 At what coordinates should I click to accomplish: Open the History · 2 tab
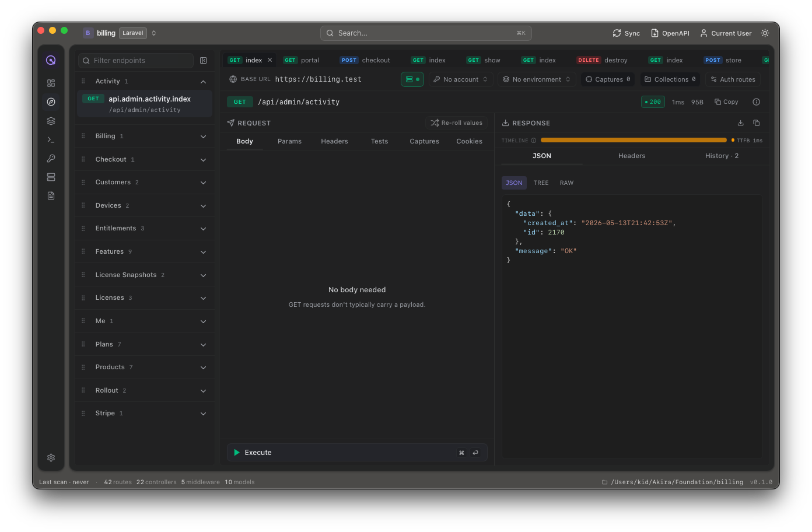tap(722, 156)
